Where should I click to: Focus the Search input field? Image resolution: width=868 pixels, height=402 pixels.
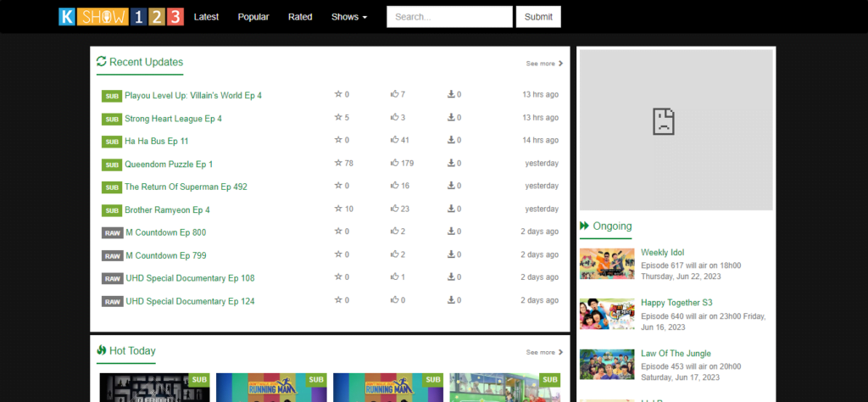point(449,17)
